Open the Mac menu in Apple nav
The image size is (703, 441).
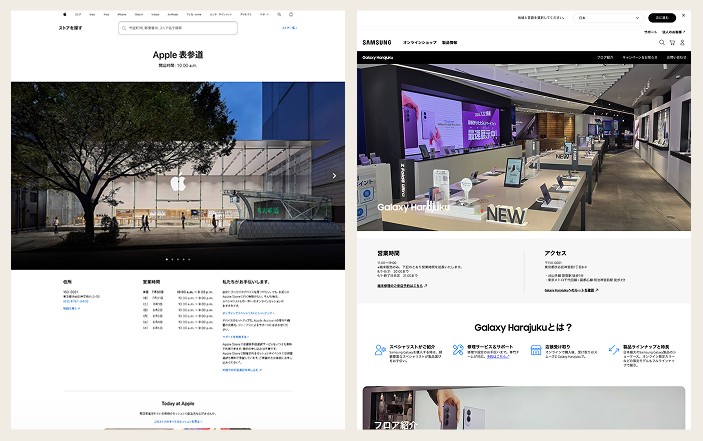click(x=92, y=14)
